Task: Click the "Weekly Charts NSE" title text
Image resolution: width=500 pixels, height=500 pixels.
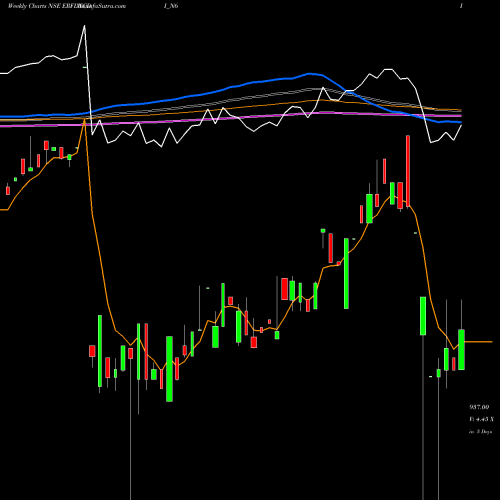Action: pyautogui.click(x=33, y=6)
